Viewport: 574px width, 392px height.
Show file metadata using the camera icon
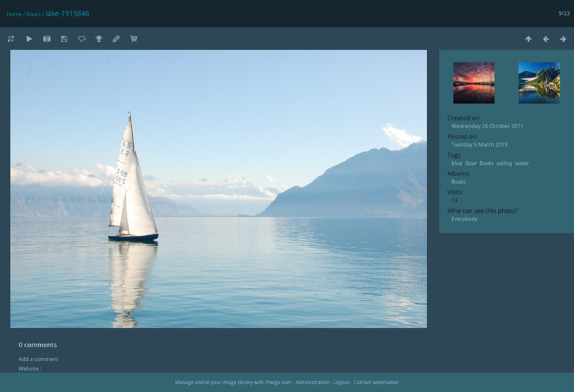(x=47, y=39)
